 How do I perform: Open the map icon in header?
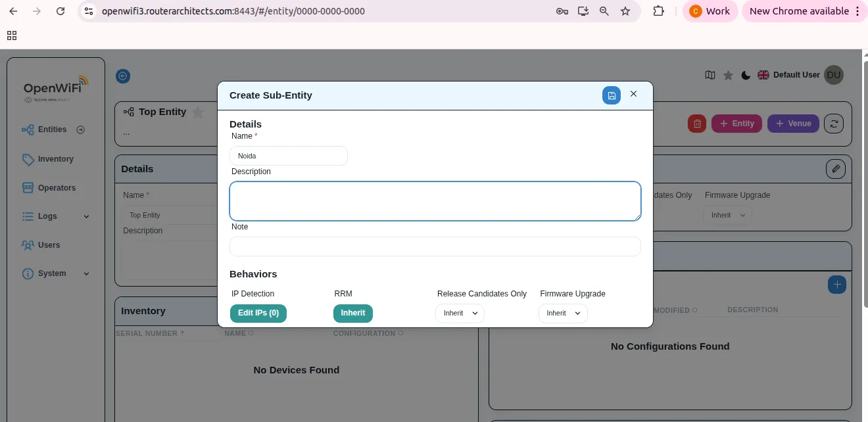[710, 75]
